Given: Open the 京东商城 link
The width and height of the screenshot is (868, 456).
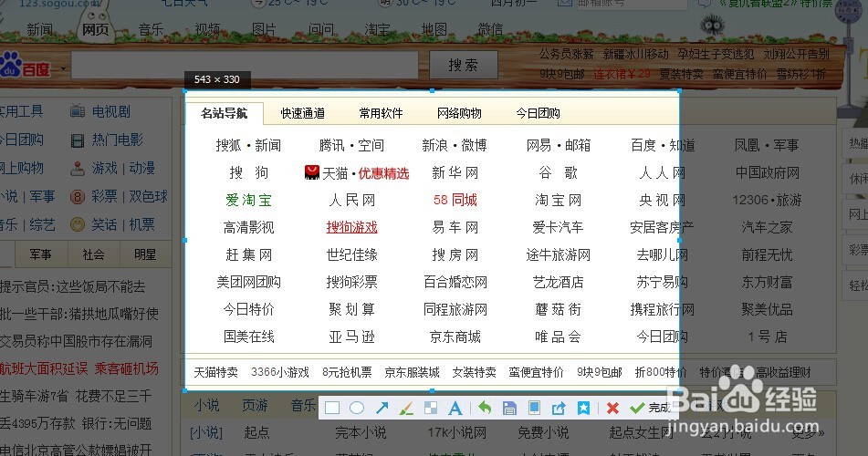Looking at the screenshot, I should pyautogui.click(x=455, y=337).
